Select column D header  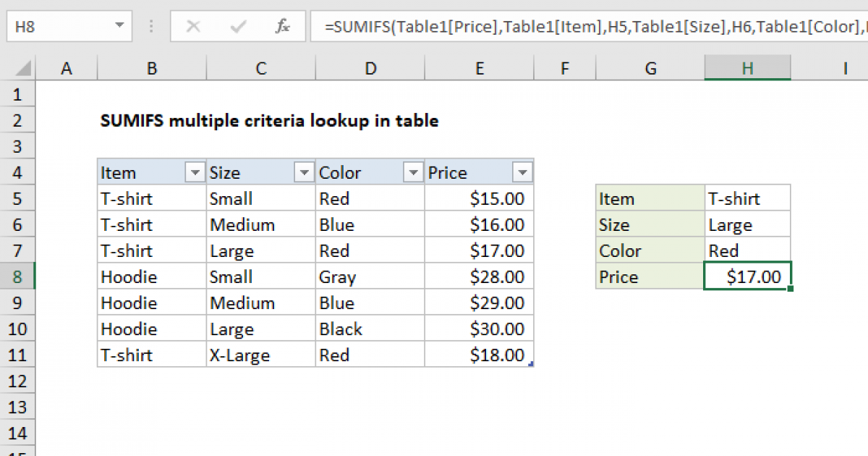tap(370, 67)
